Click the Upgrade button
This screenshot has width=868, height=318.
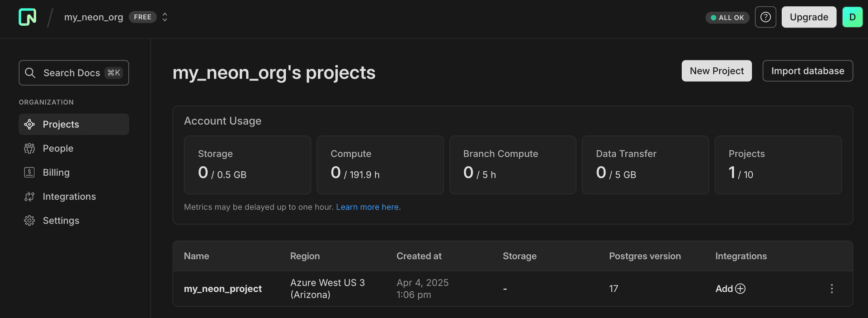pos(809,17)
